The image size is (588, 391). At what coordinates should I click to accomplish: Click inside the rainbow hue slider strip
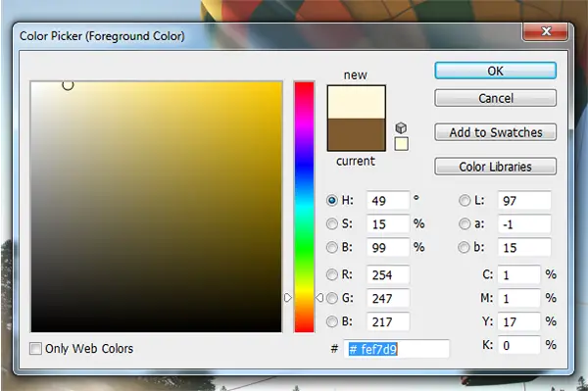[304, 207]
